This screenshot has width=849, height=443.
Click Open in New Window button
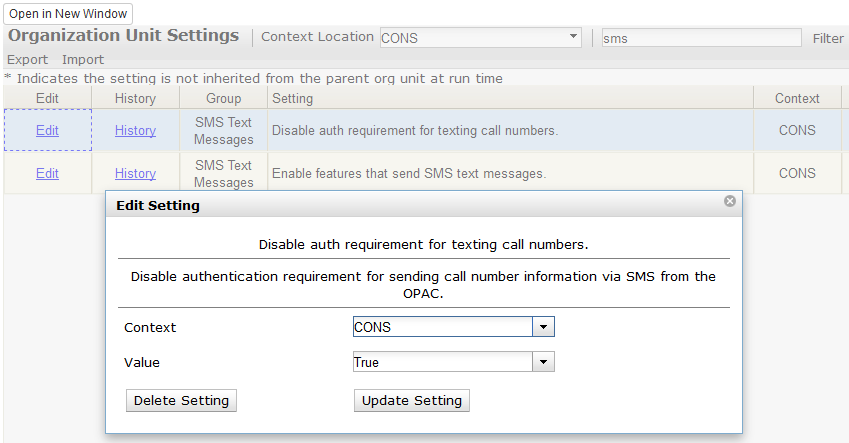pos(69,15)
